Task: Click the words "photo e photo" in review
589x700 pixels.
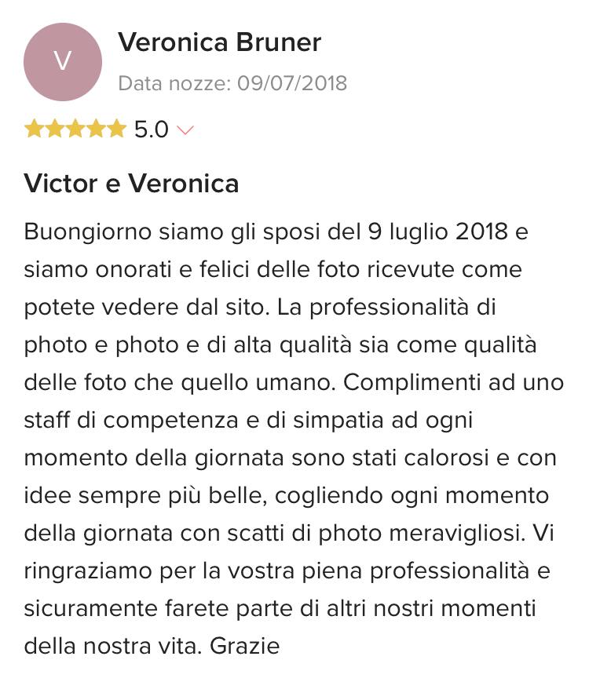Action: [101, 345]
